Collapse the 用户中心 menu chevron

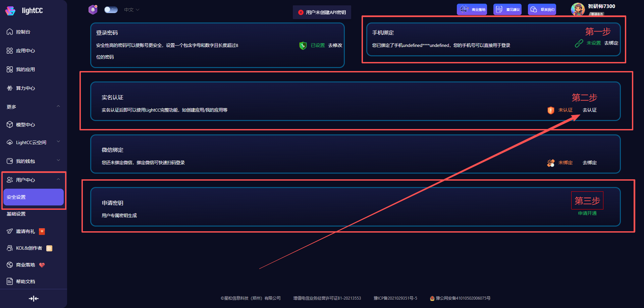point(58,179)
